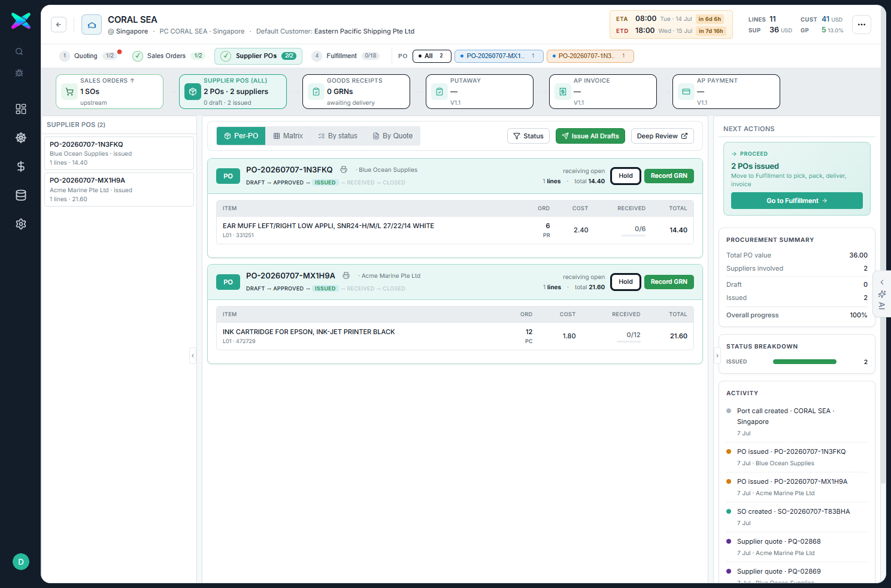The height and width of the screenshot is (588, 891).
Task: Click the Putaway card icon
Action: (x=440, y=92)
